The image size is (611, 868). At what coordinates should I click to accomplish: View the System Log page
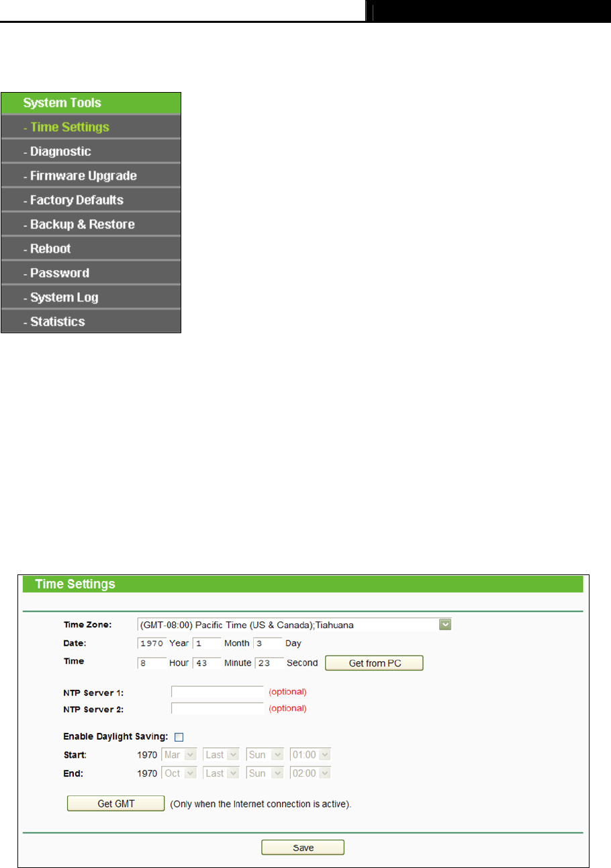click(x=91, y=297)
